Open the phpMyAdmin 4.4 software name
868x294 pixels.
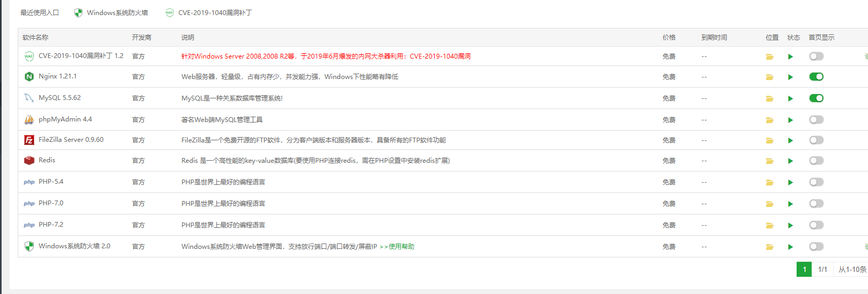click(65, 119)
